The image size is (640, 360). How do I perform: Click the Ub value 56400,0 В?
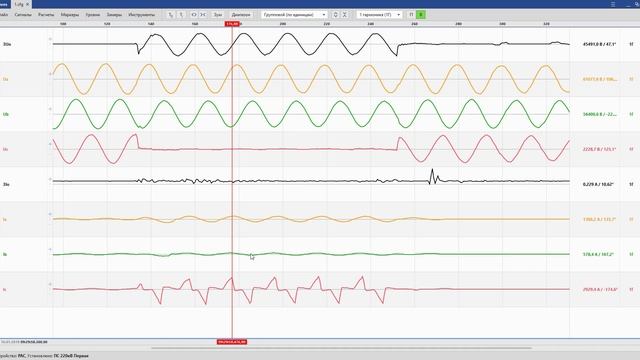point(599,114)
